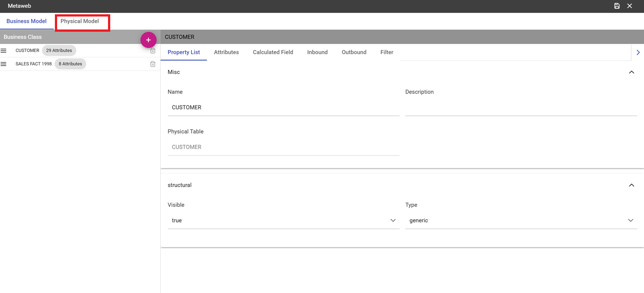
Task: Save the Metaweb model via disk icon
Action: coord(617,6)
